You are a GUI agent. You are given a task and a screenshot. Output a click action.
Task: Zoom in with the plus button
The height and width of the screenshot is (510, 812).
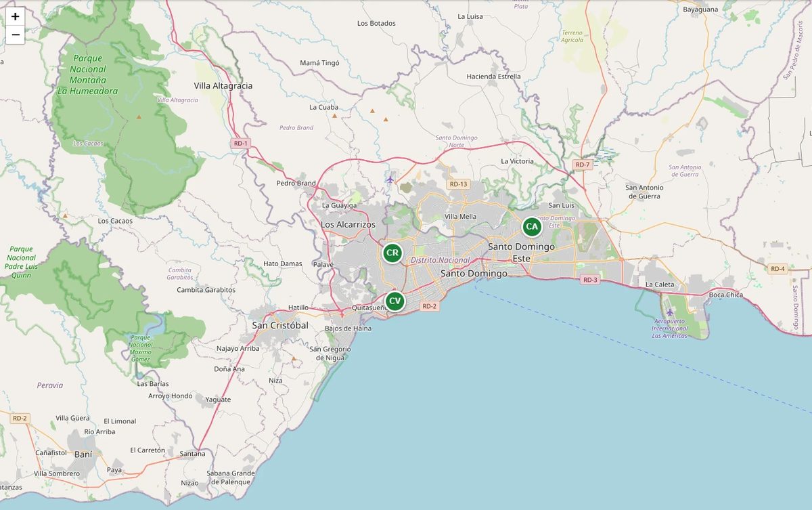click(x=15, y=16)
